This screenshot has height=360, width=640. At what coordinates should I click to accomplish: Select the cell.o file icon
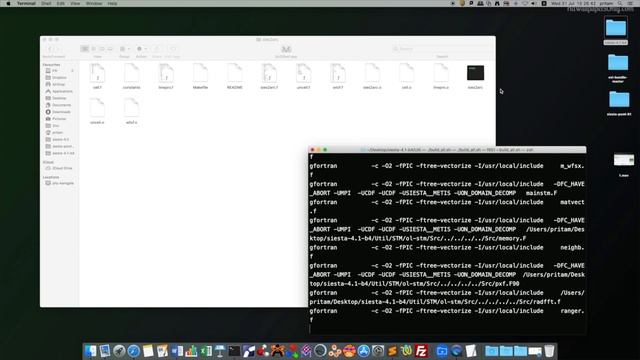tap(407, 74)
